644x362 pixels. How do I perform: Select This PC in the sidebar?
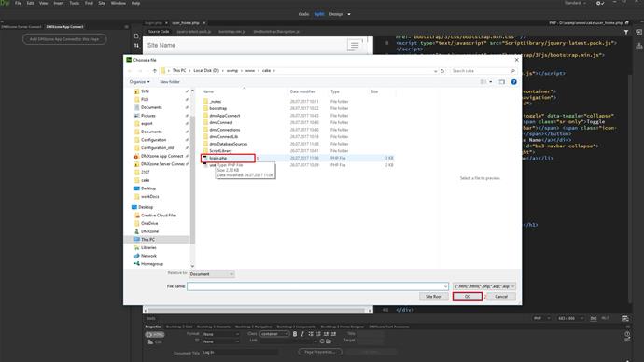[x=147, y=239]
